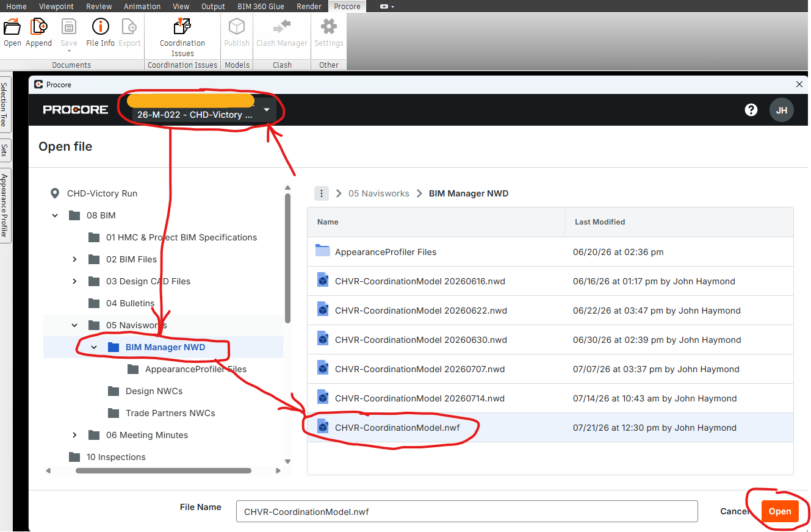The width and height of the screenshot is (811, 532).
Task: Collapse the 05 Navisworks folder
Action: click(74, 325)
